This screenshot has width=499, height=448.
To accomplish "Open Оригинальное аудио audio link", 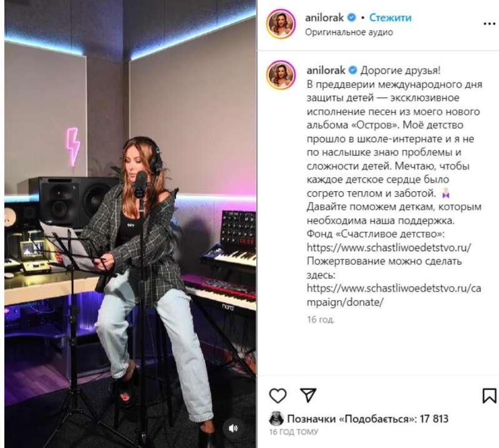I will coord(349,32).
